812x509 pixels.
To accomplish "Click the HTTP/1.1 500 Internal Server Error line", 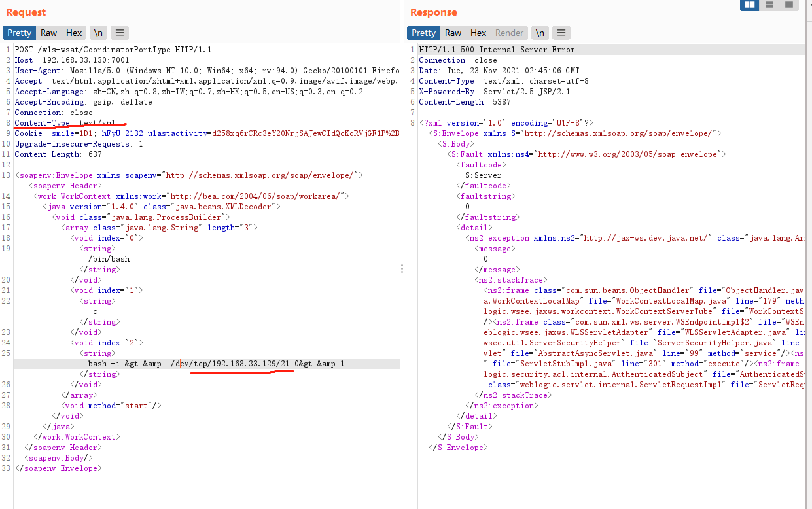I will (x=497, y=50).
